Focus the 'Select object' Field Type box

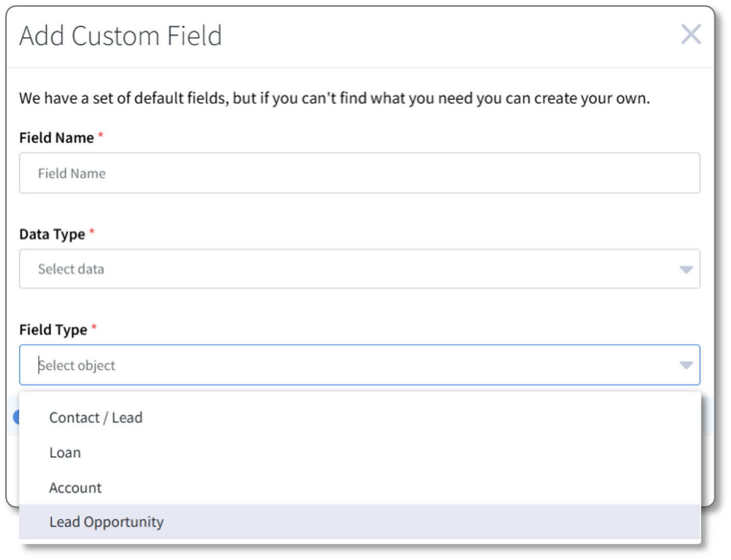[x=360, y=365]
